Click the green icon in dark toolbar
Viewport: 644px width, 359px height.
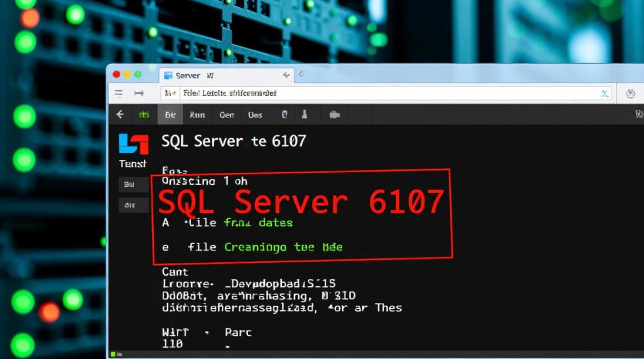[144, 115]
